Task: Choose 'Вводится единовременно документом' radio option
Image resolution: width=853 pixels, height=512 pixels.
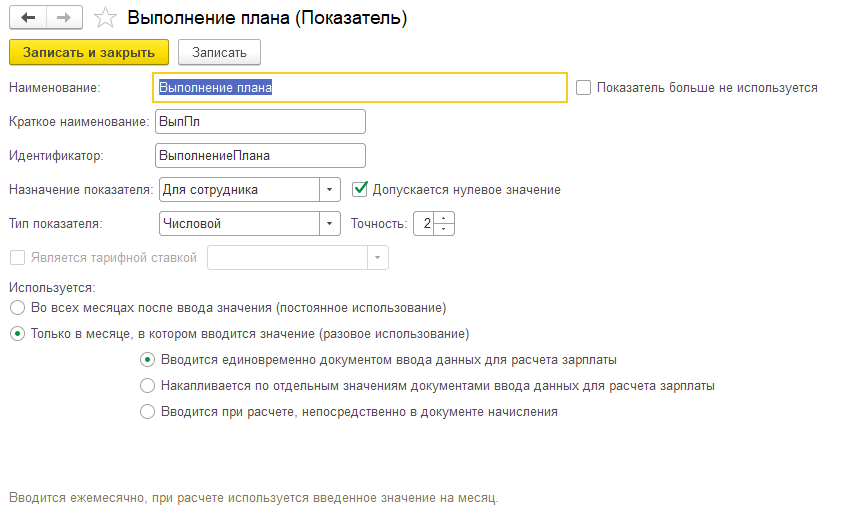Action: click(148, 359)
